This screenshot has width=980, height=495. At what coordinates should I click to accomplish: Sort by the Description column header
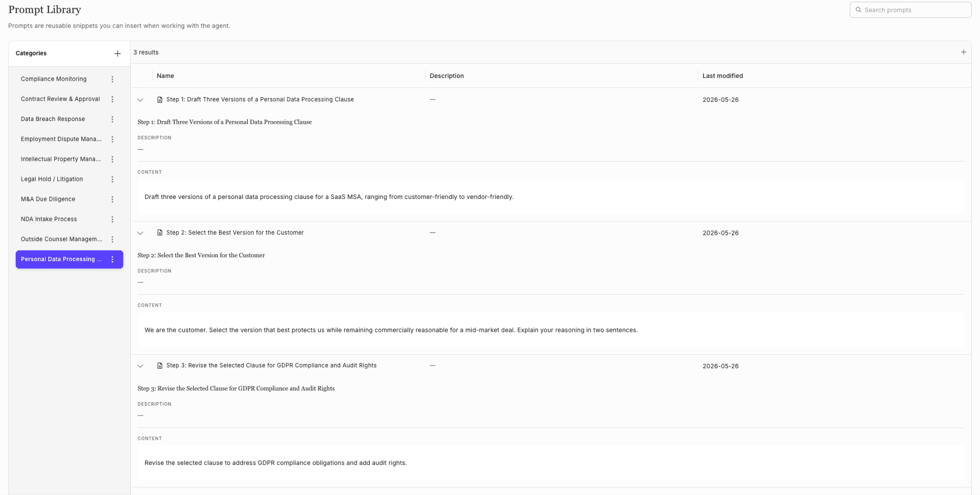tap(446, 76)
